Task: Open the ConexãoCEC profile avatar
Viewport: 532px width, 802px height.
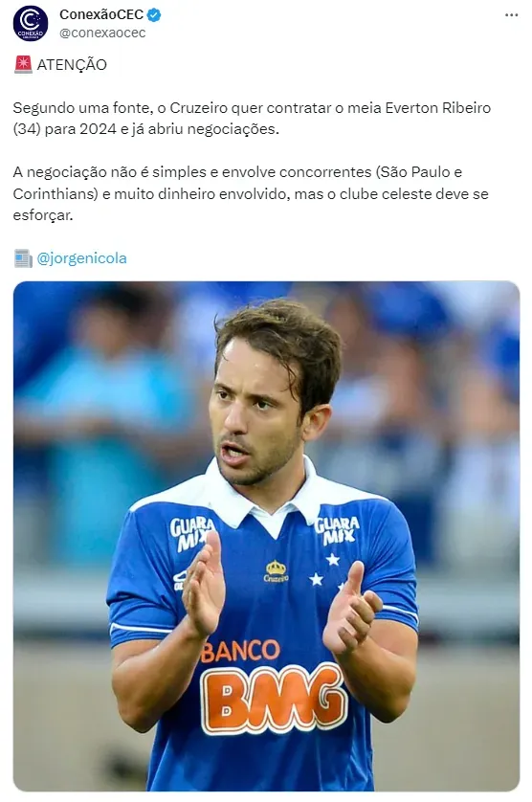Action: tap(31, 24)
